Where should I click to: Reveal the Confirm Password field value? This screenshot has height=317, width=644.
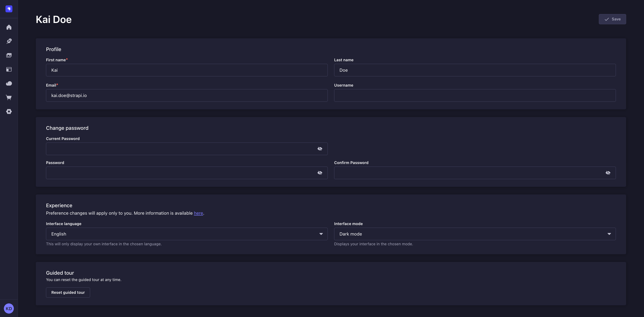(608, 173)
